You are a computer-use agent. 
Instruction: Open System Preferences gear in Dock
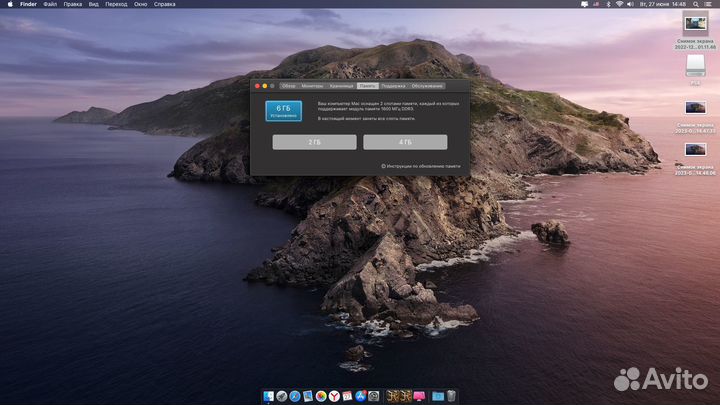tap(374, 396)
